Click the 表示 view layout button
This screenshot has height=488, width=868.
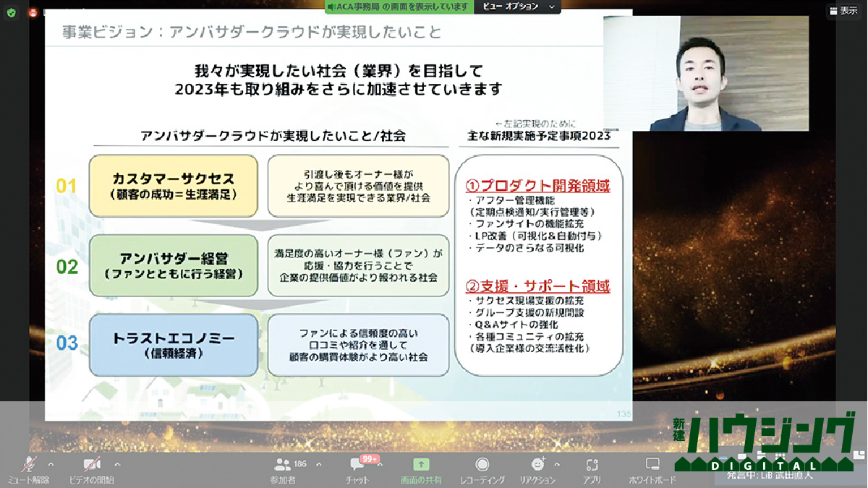[843, 12]
